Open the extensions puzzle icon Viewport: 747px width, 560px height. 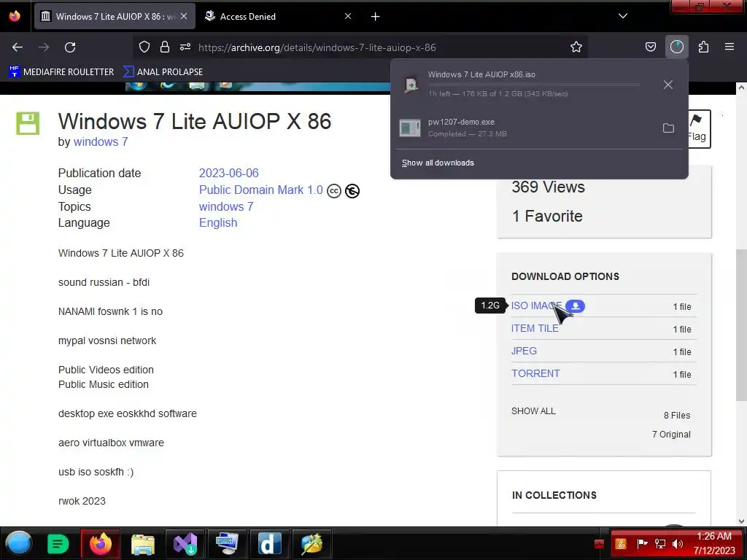tap(703, 47)
